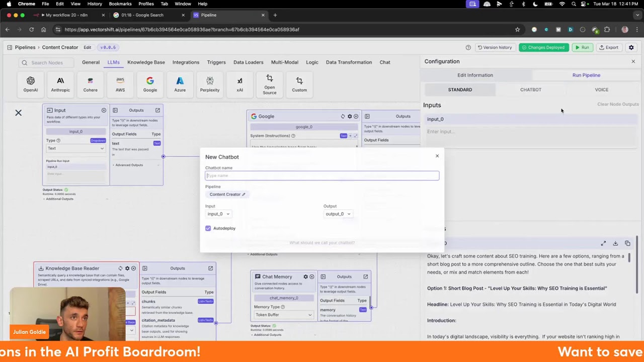Switch to the Triggers category
Screen dimensions: 644x362
(x=216, y=62)
